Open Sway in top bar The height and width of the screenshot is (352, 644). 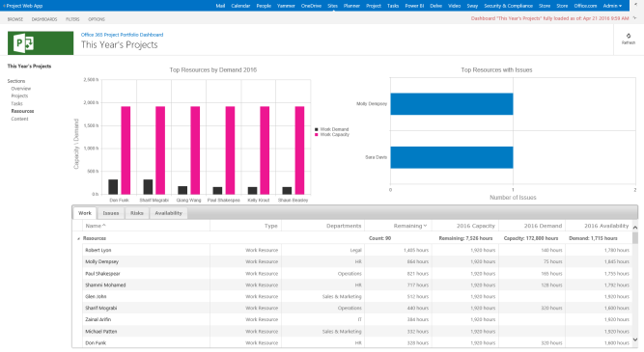pyautogui.click(x=472, y=6)
